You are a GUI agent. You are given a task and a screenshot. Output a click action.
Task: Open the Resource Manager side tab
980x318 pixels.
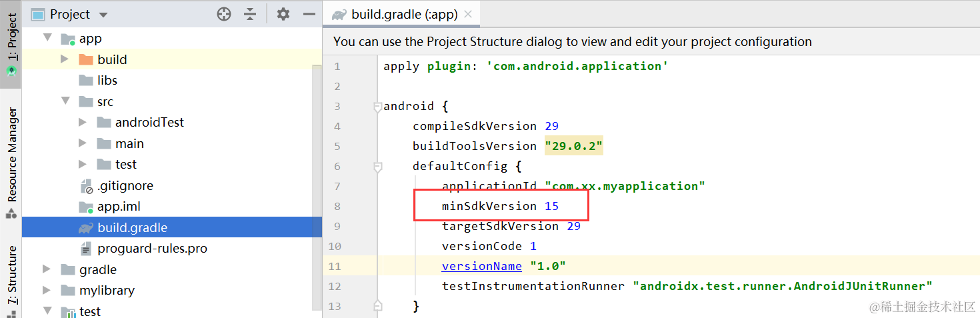tap(11, 162)
